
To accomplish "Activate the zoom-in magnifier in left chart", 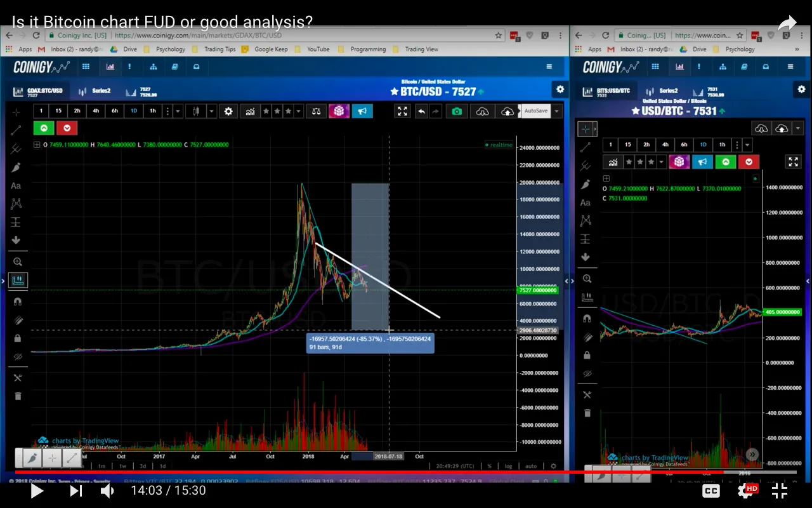I will click(x=17, y=262).
